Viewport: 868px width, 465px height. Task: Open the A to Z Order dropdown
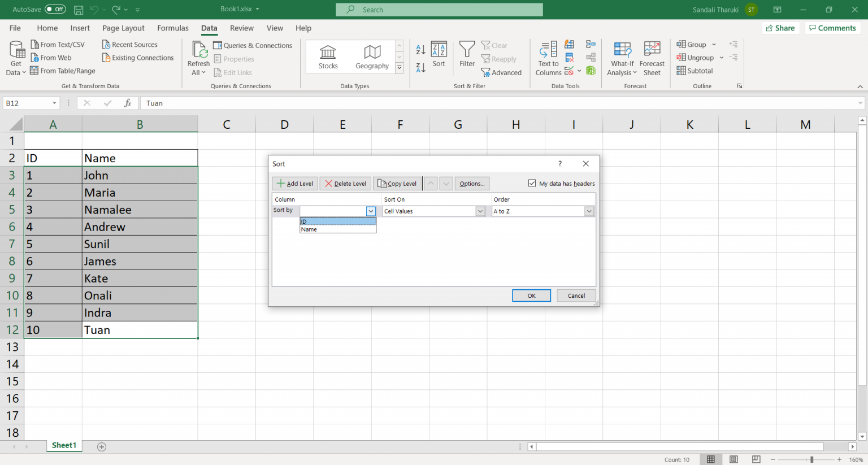[589, 211]
